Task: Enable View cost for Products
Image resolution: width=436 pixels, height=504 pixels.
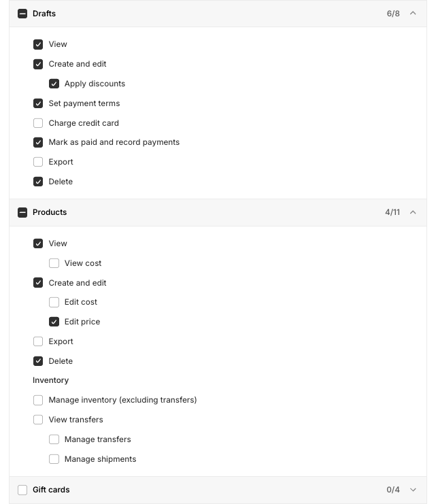Action: (54, 263)
